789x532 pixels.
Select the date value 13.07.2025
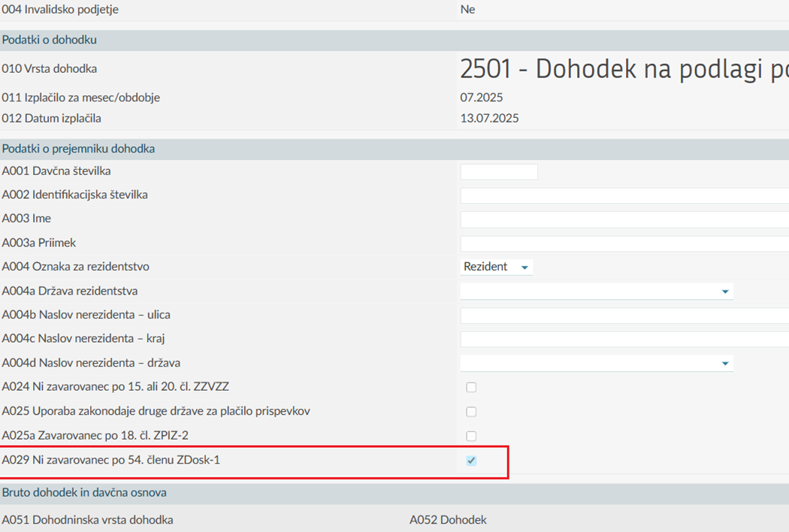pos(489,118)
